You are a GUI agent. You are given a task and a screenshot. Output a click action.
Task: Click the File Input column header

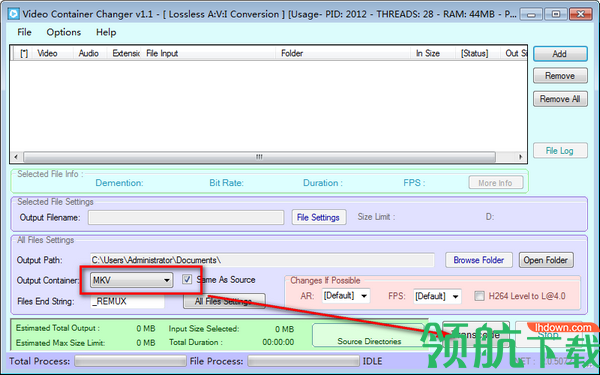pos(209,53)
